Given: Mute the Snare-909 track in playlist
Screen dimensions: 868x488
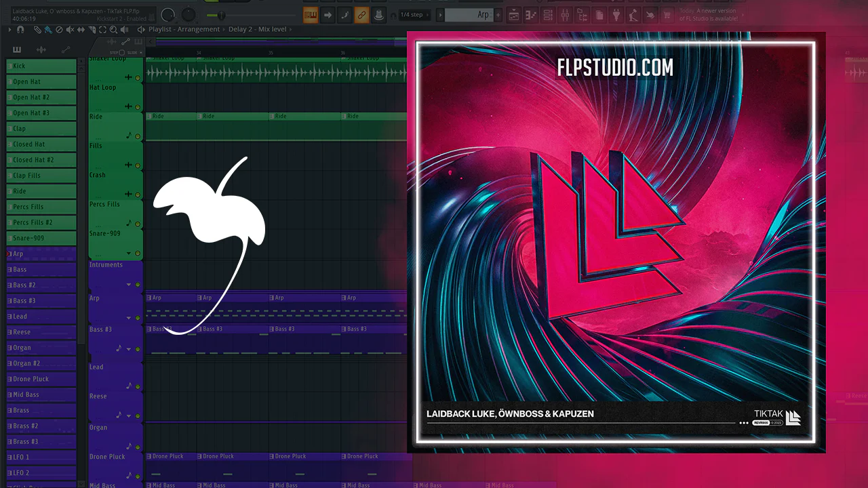Looking at the screenshot, I should [138, 252].
